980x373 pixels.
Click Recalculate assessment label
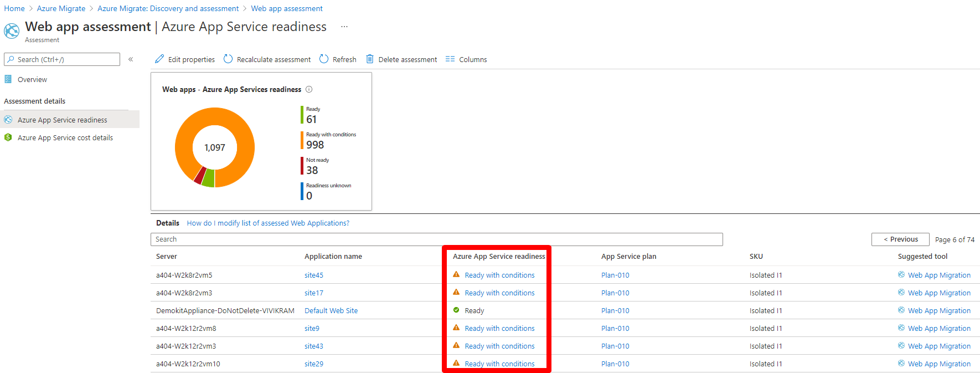point(274,59)
